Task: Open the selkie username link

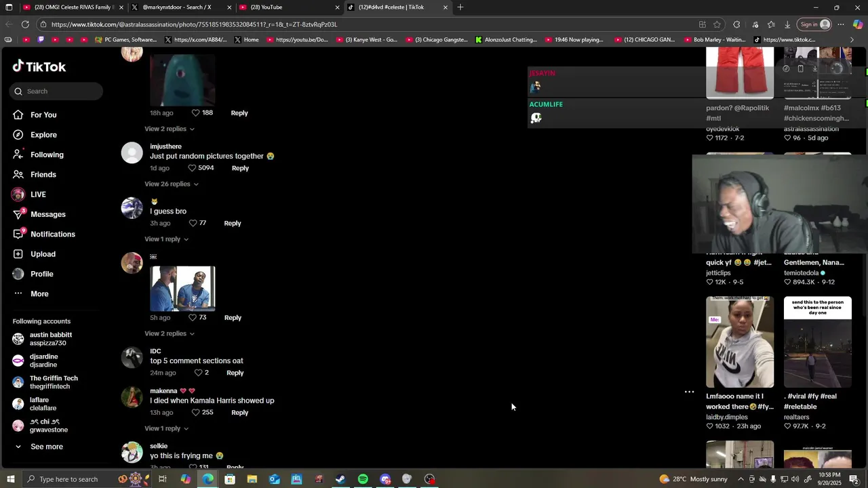Action: pyautogui.click(x=159, y=446)
